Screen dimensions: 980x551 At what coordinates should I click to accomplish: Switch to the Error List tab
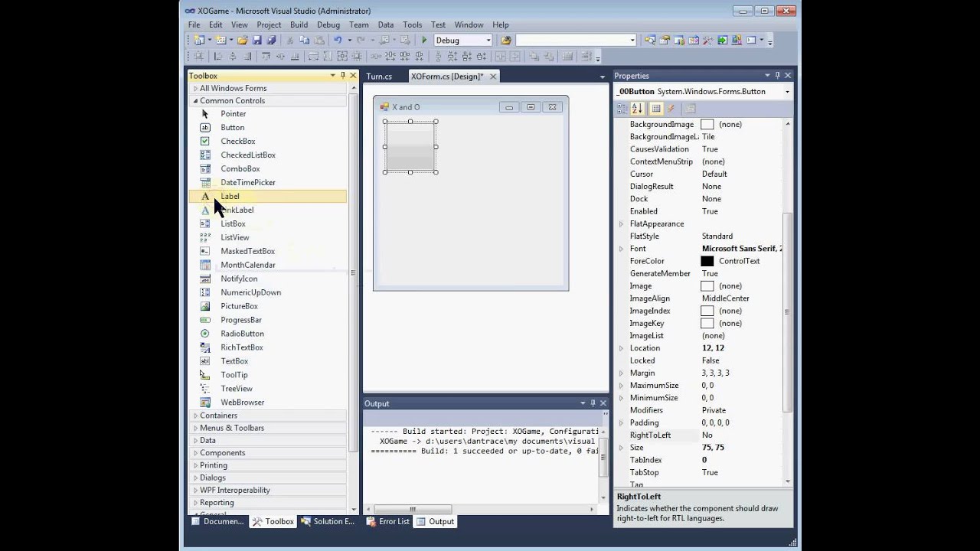(x=387, y=521)
